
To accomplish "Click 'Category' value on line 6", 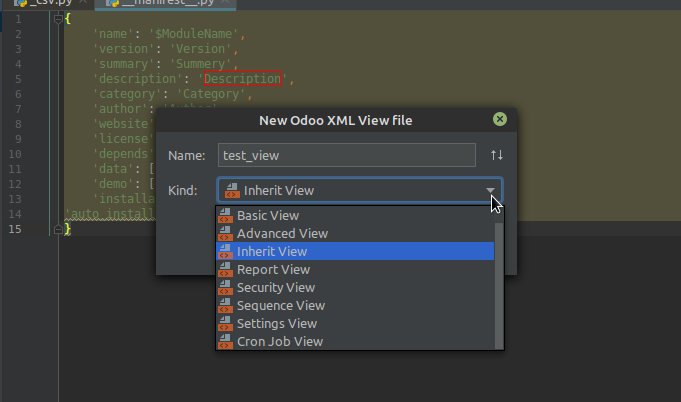I will coord(211,94).
